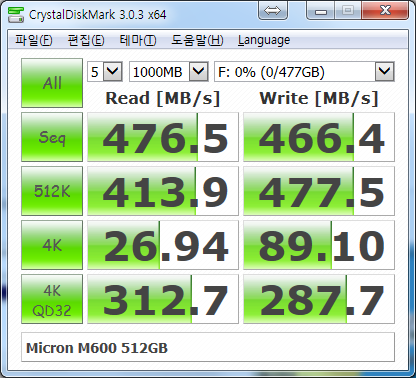Click the 4K QD32 write result 287.7
416x378 pixels.
pyautogui.click(x=319, y=299)
